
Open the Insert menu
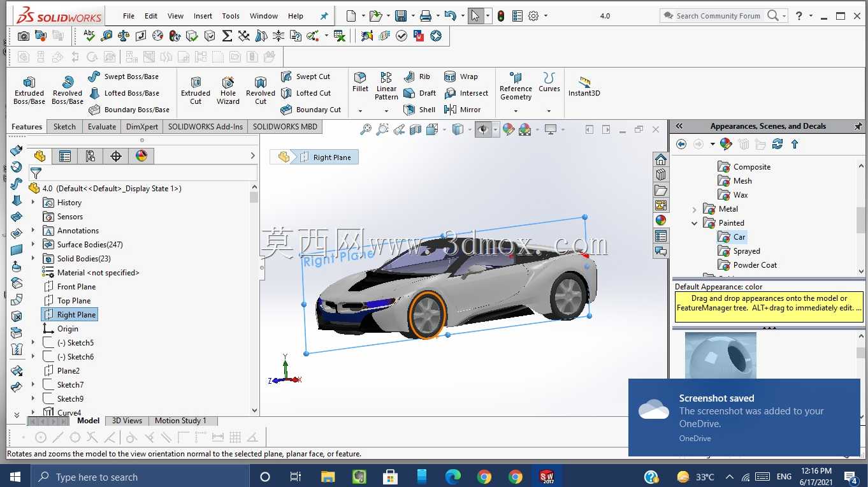[203, 16]
